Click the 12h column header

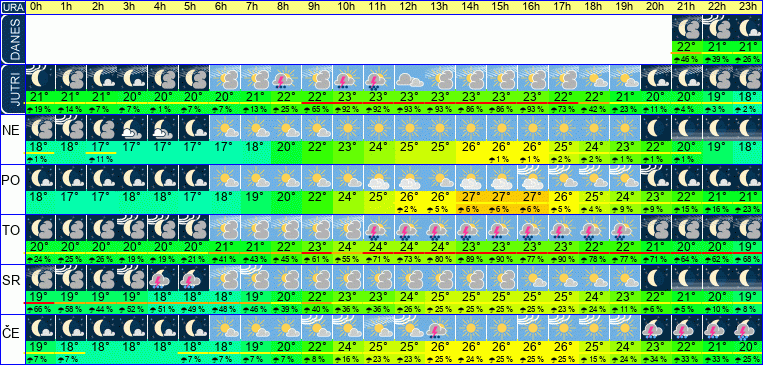[x=409, y=7]
